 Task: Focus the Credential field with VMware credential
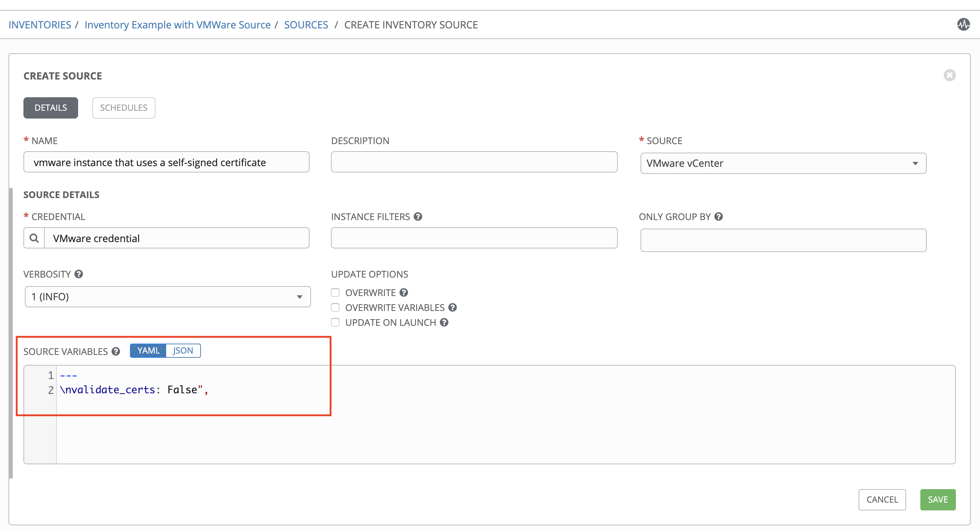pyautogui.click(x=177, y=238)
